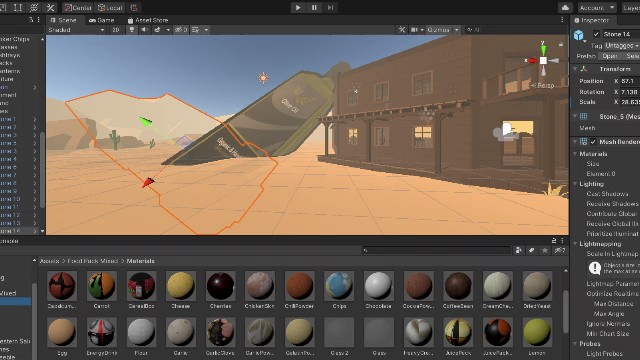Toggle scene audio with the speaker icon
640x360 pixels.
pyautogui.click(x=144, y=30)
